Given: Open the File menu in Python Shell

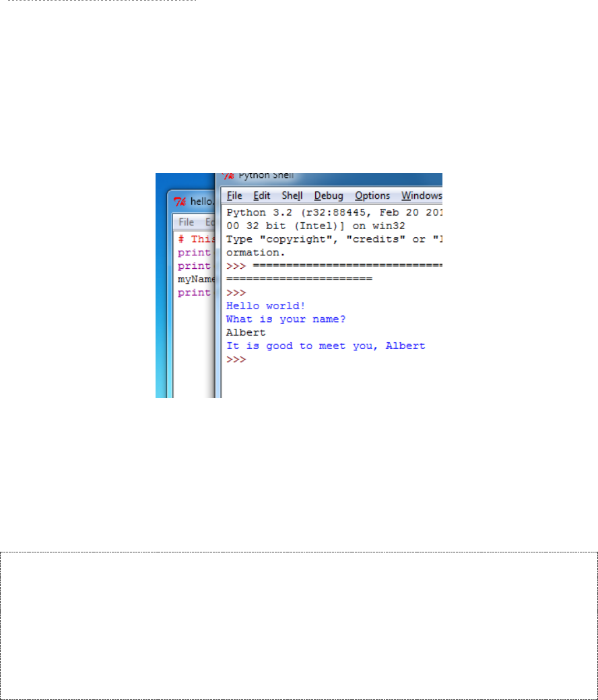Looking at the screenshot, I should 234,195.
